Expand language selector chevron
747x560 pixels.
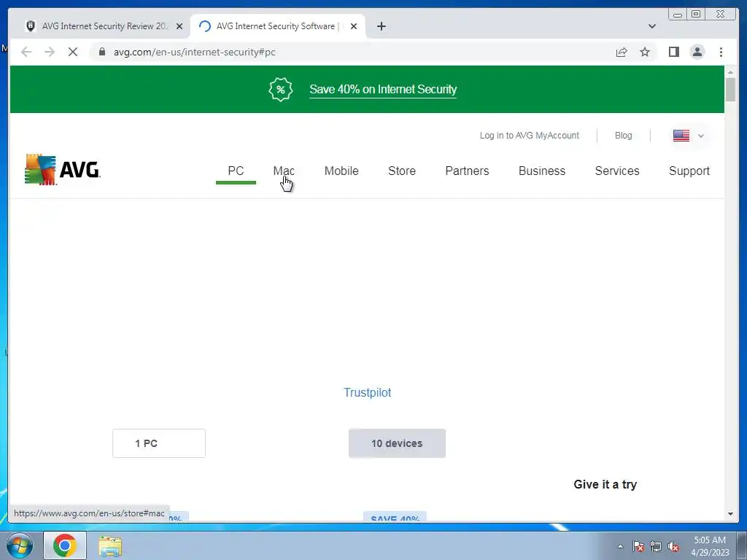point(701,136)
